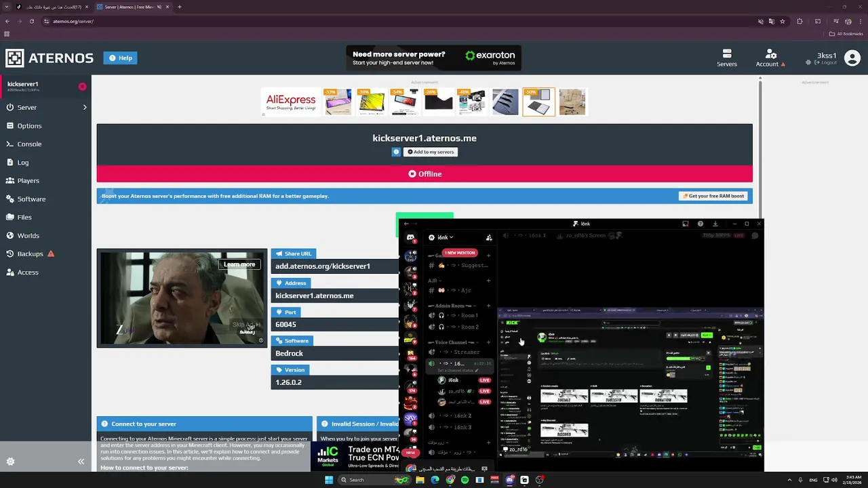This screenshot has width=868, height=488.
Task: Open Backups page with warning icon
Action: pyautogui.click(x=30, y=253)
